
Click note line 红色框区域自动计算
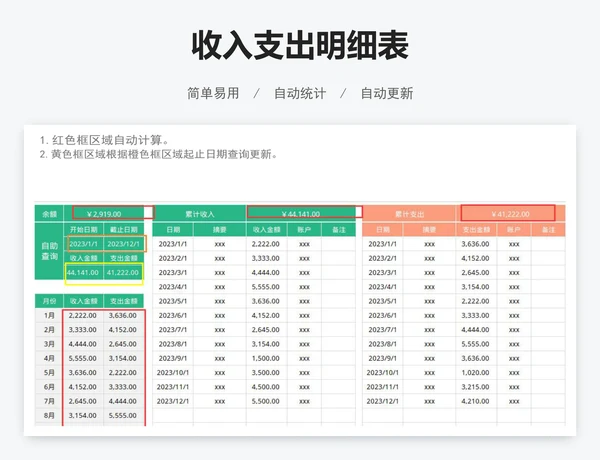click(x=104, y=140)
